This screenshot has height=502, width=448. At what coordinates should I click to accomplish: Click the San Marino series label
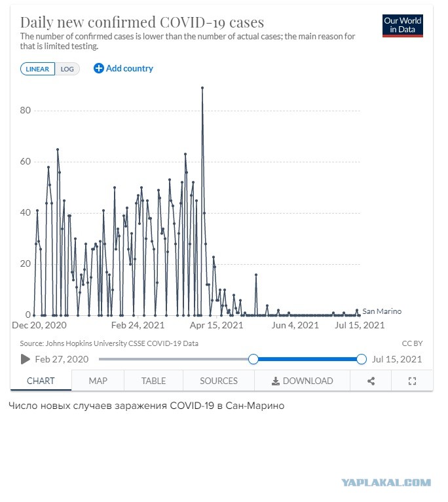click(x=382, y=311)
